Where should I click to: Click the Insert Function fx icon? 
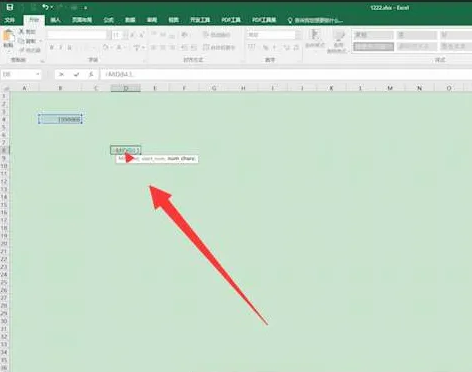pyautogui.click(x=91, y=74)
